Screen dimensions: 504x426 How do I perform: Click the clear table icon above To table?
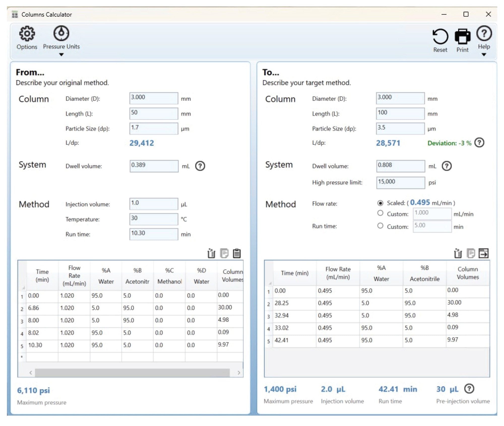458,253
